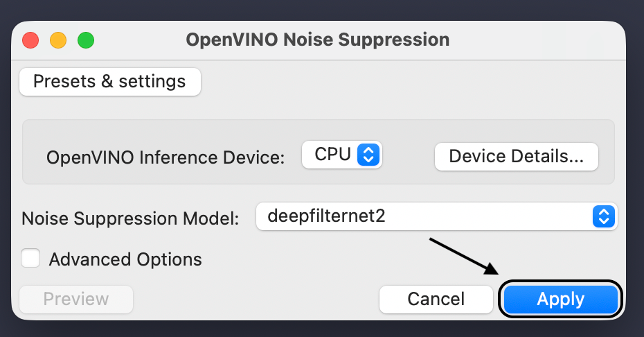
Task: Open the Presets & settings menu
Action: 109,82
